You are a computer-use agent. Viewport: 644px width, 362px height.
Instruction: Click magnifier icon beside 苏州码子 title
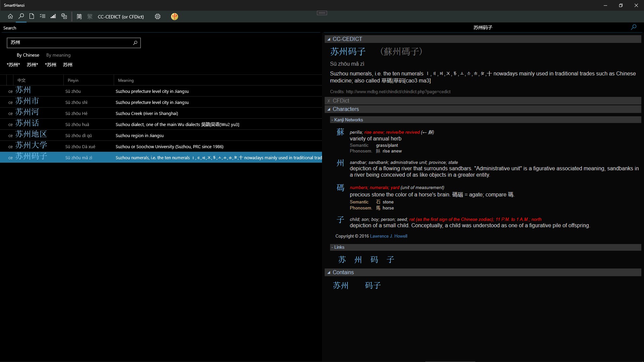tap(633, 27)
